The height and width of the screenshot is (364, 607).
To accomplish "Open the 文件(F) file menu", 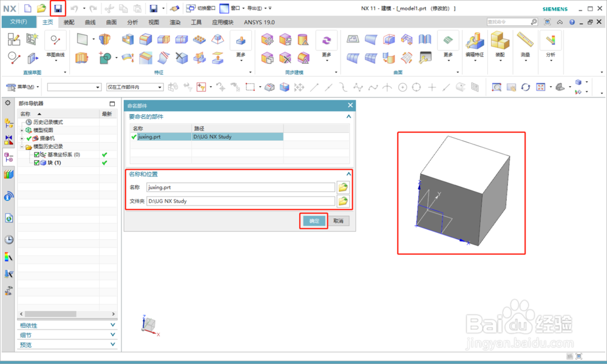I will (x=19, y=22).
